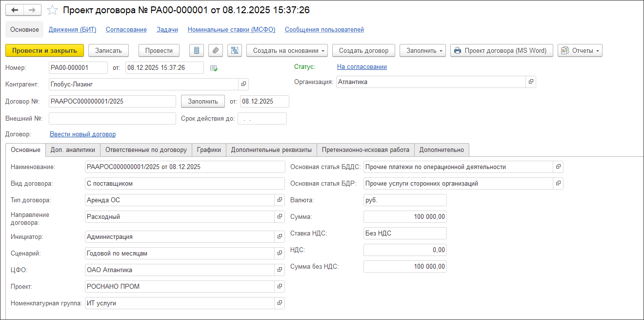Open the document movements report icon
This screenshot has height=320, width=644.
tap(197, 50)
